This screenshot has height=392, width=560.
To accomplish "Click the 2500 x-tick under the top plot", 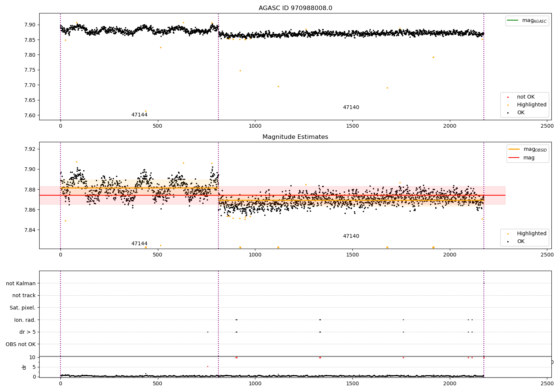I will pyautogui.click(x=547, y=126).
